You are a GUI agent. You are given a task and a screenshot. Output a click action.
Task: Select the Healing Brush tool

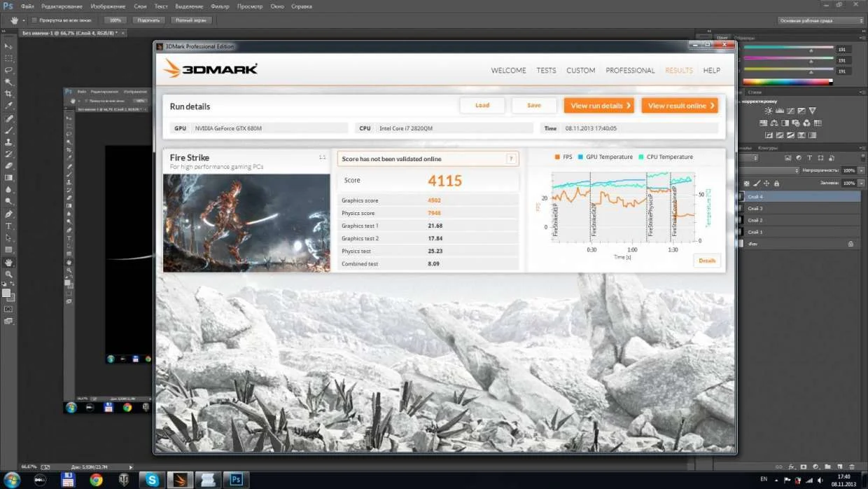(x=8, y=118)
